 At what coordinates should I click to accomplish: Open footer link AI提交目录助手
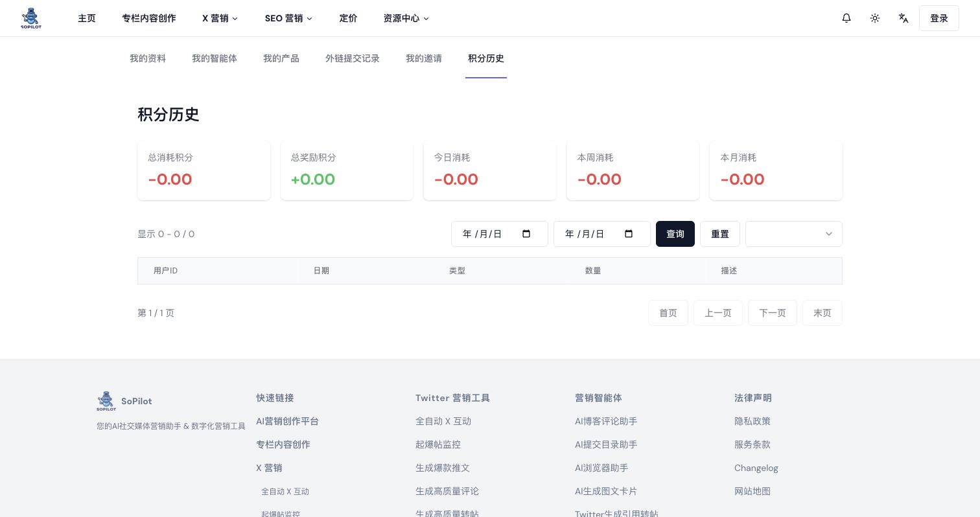(x=606, y=444)
